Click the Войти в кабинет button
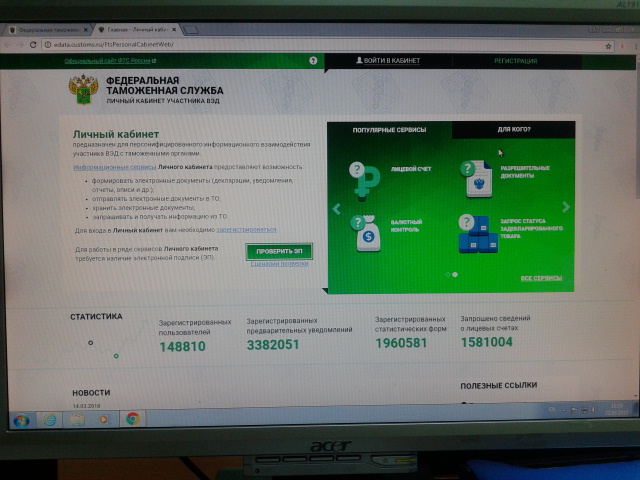Image resolution: width=640 pixels, height=480 pixels. (x=389, y=61)
